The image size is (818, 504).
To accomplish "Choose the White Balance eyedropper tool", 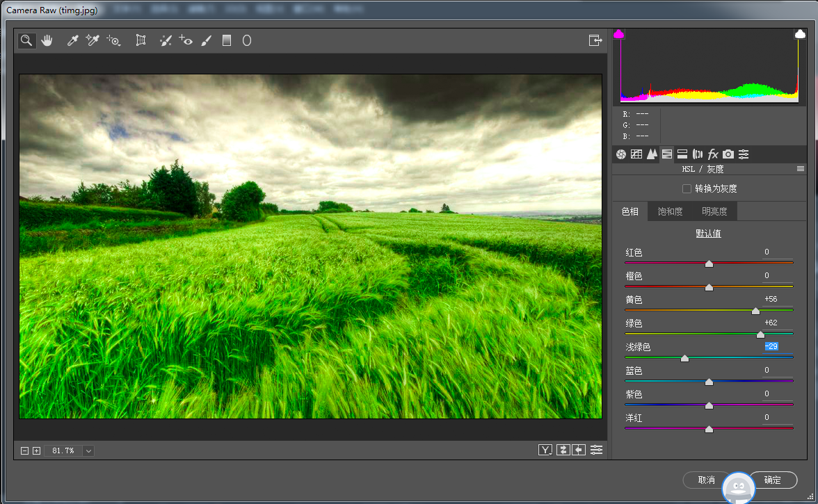I will [x=72, y=40].
